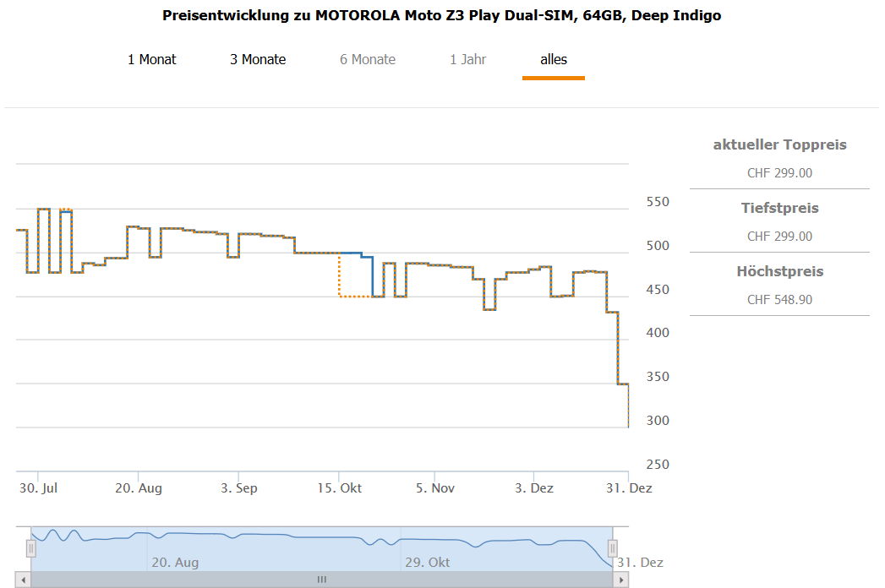This screenshot has height=588, width=885.
Task: Grab the right range handle of the navigator
Action: click(x=614, y=549)
